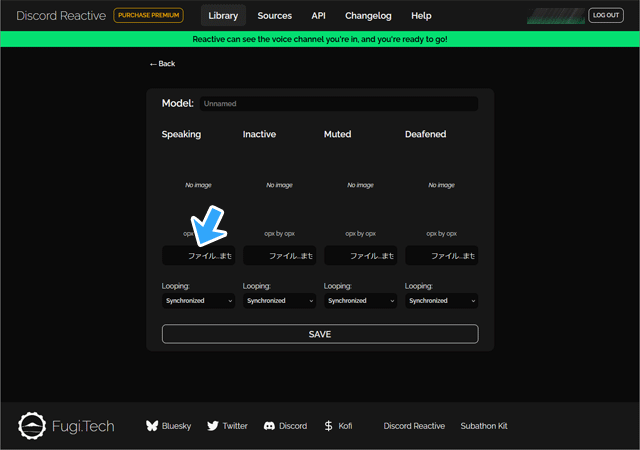640x450 pixels.
Task: Open the Kofi dollar icon link
Action: click(329, 426)
